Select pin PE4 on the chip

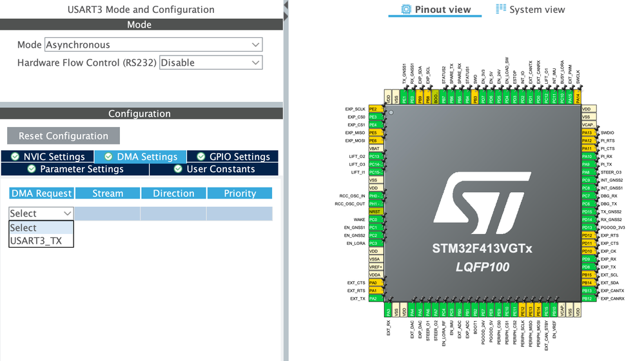coord(376,125)
